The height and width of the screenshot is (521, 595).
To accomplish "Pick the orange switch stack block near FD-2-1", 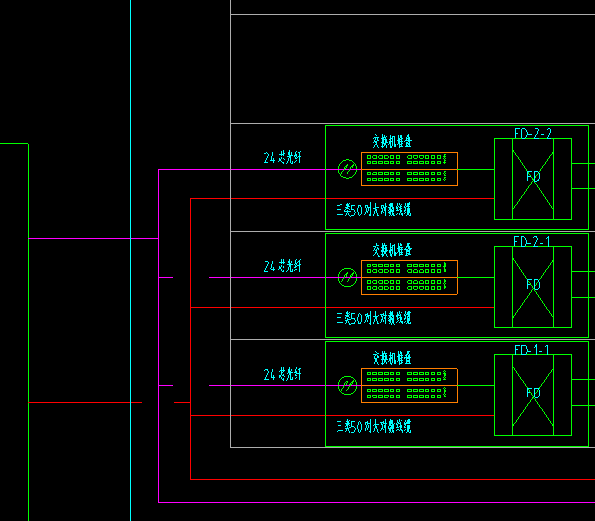I will (x=409, y=277).
